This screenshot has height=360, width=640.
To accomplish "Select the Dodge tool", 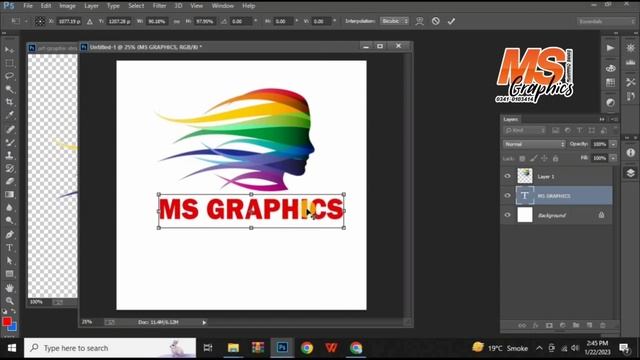I will pyautogui.click(x=9, y=220).
